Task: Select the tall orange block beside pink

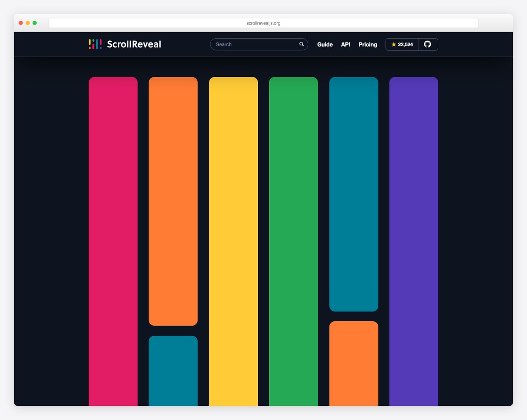Action: [173, 201]
